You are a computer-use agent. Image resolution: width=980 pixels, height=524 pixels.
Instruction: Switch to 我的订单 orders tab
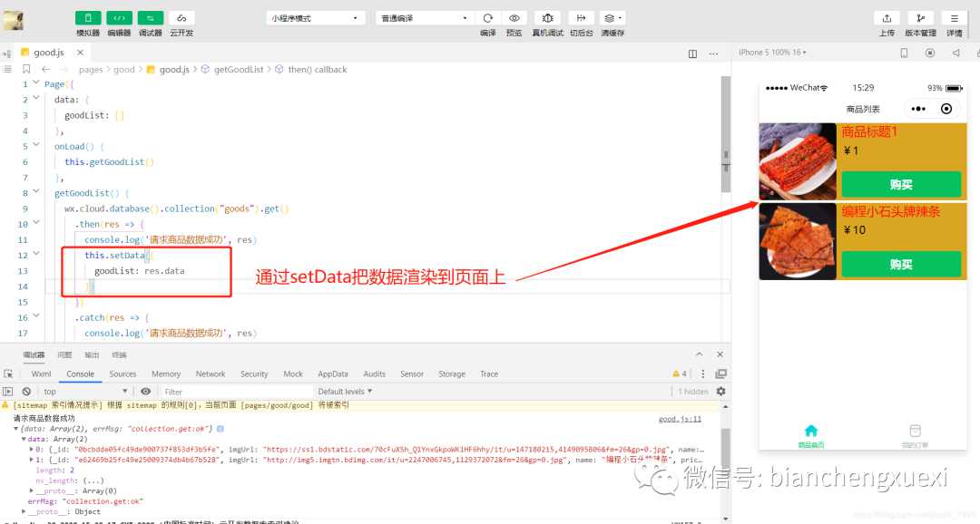point(915,437)
